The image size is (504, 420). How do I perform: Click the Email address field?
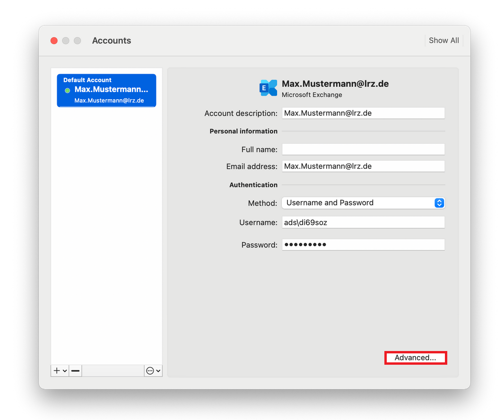coord(363,166)
